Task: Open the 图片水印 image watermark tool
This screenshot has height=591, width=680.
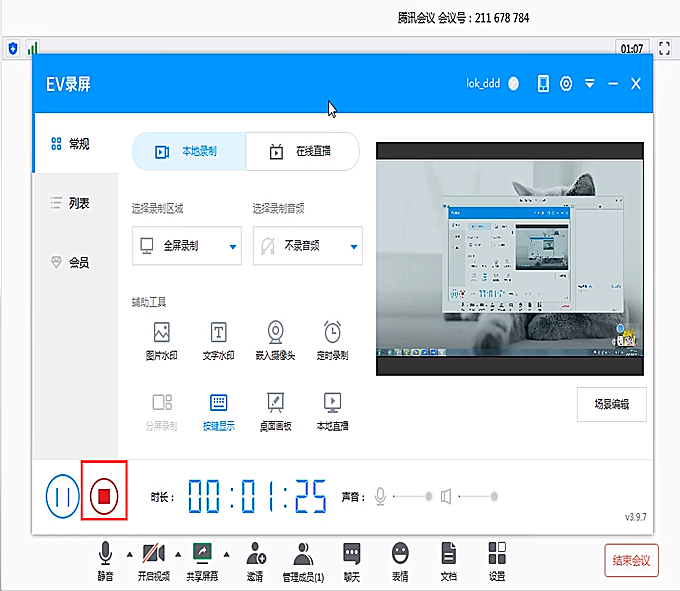Action: click(161, 341)
